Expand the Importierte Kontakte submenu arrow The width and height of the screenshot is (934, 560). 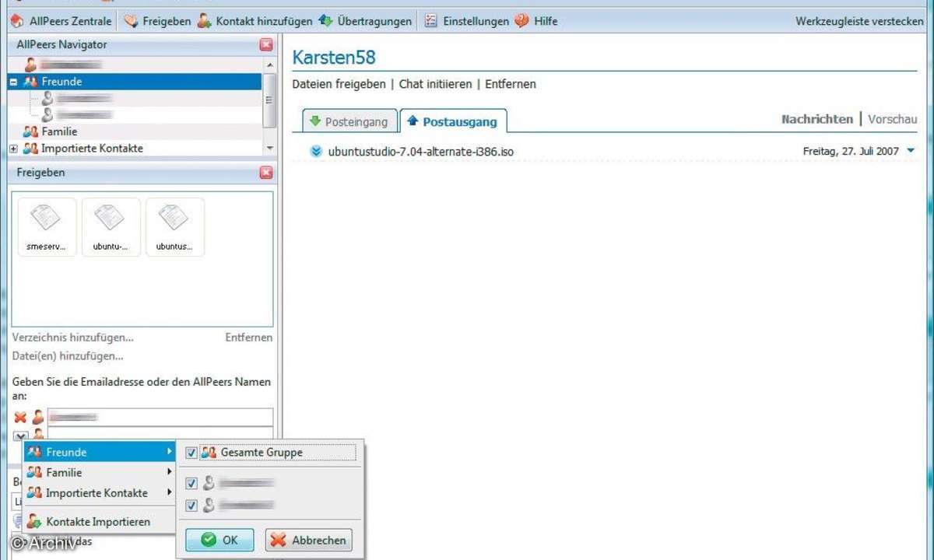pos(169,492)
